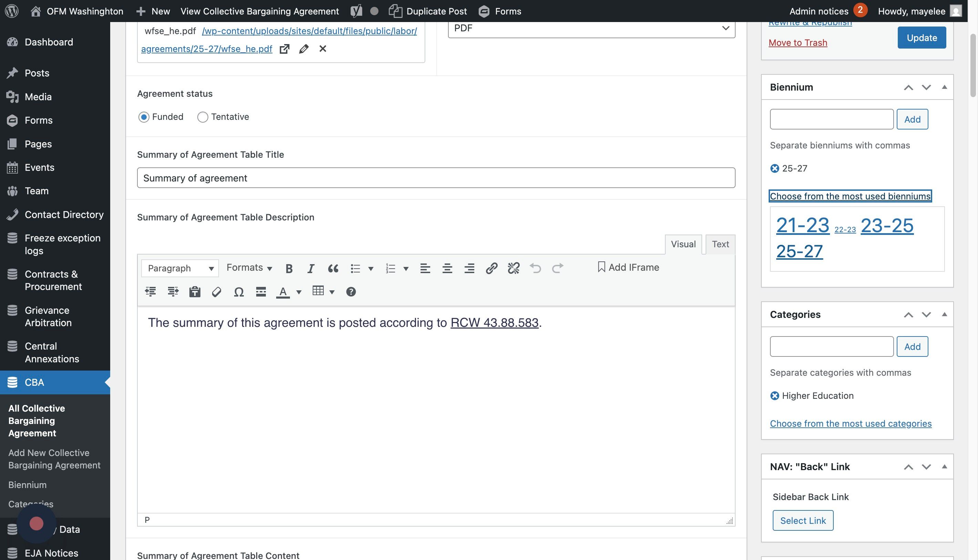Remove the 25-27 biennium tag

pos(774,168)
